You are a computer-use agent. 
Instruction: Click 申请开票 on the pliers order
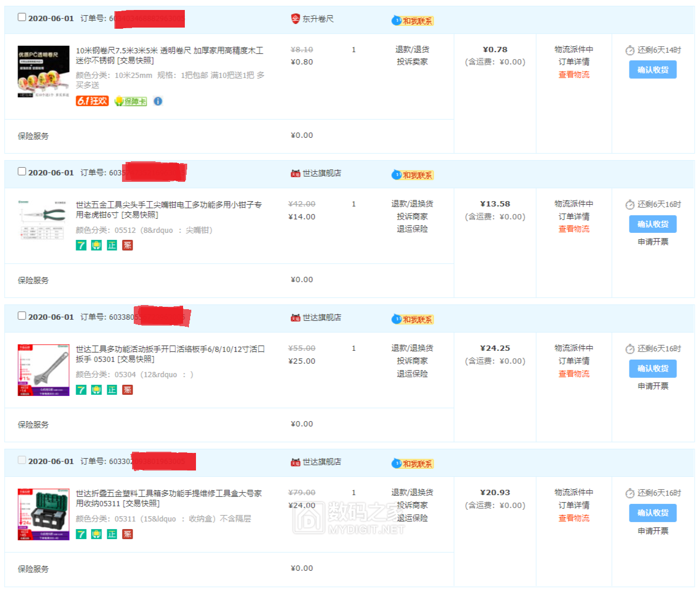652,242
